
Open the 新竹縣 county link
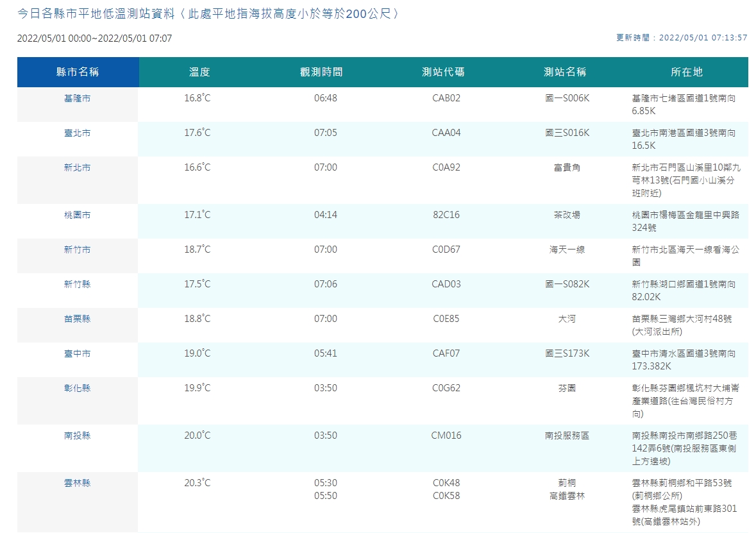point(77,285)
